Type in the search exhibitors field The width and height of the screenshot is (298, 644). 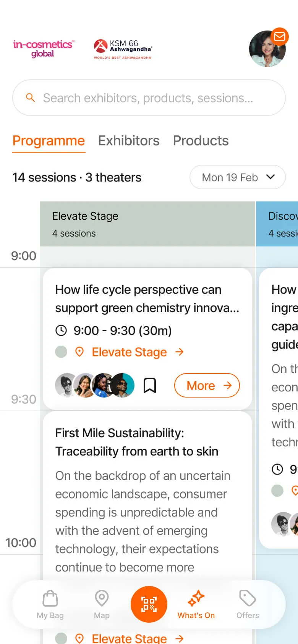pyautogui.click(x=153, y=98)
